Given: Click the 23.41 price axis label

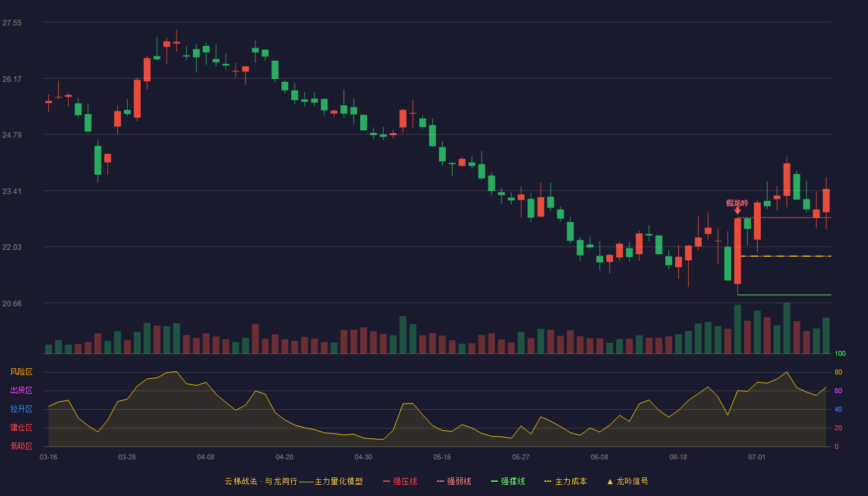Looking at the screenshot, I should (12, 192).
